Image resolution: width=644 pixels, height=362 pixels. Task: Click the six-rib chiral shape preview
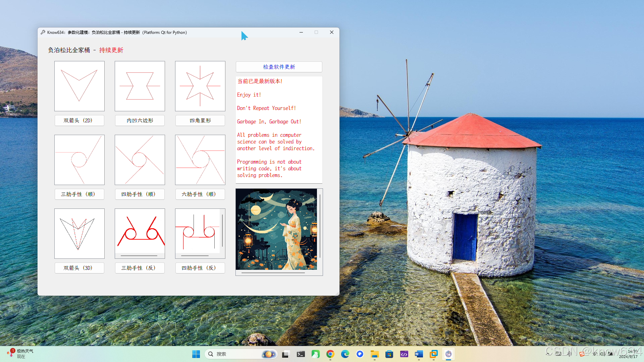coord(200,160)
